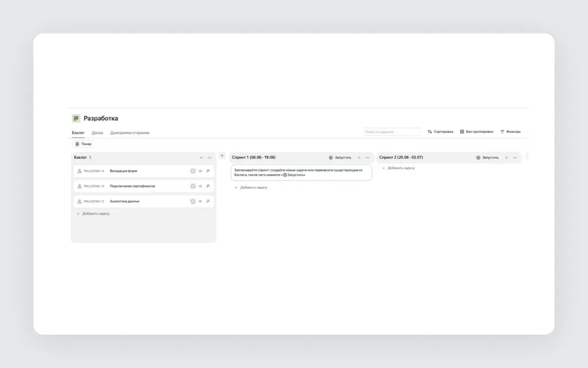Click the magnifier icon on Подключение сертификатов

(208, 186)
